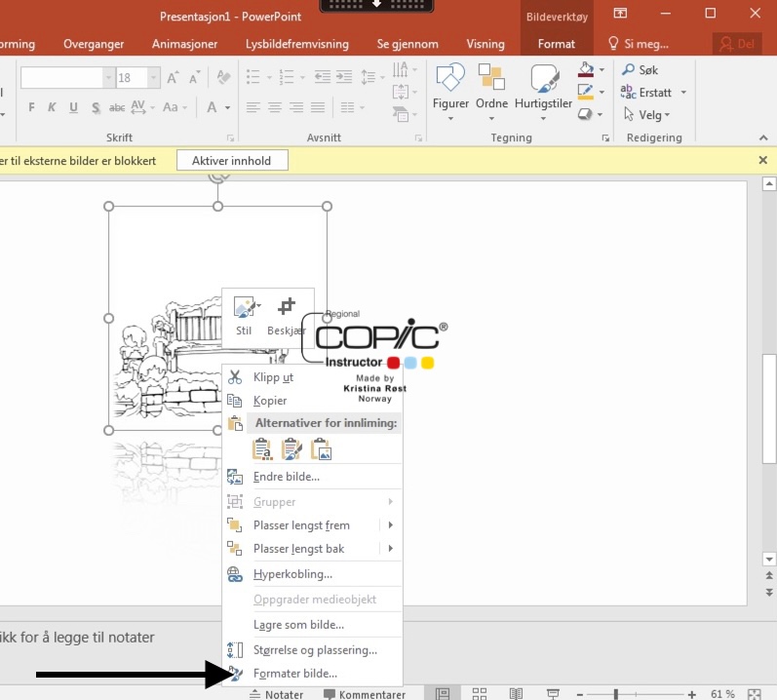
Task: Open font color dropdown arrow
Action: coord(227,107)
